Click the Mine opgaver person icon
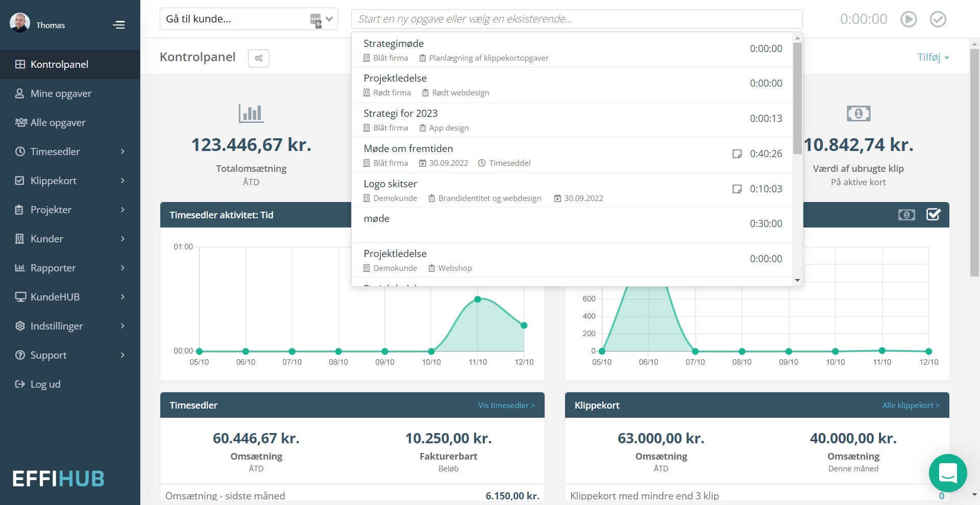 [20, 93]
